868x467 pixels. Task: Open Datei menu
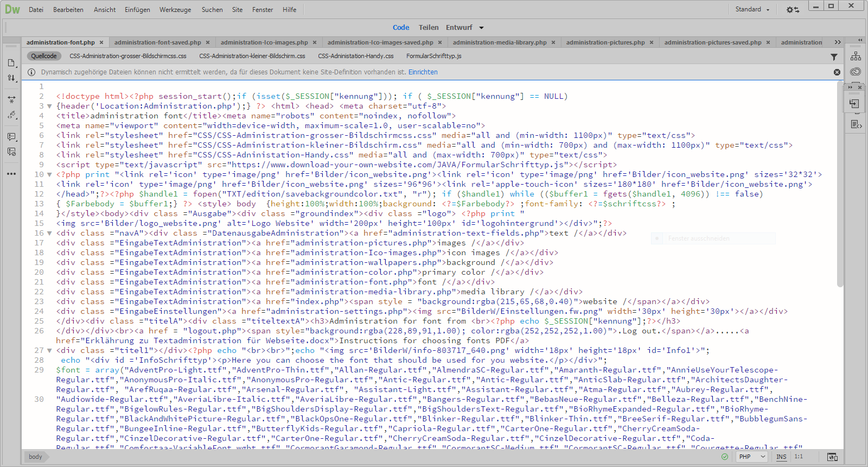pos(36,10)
